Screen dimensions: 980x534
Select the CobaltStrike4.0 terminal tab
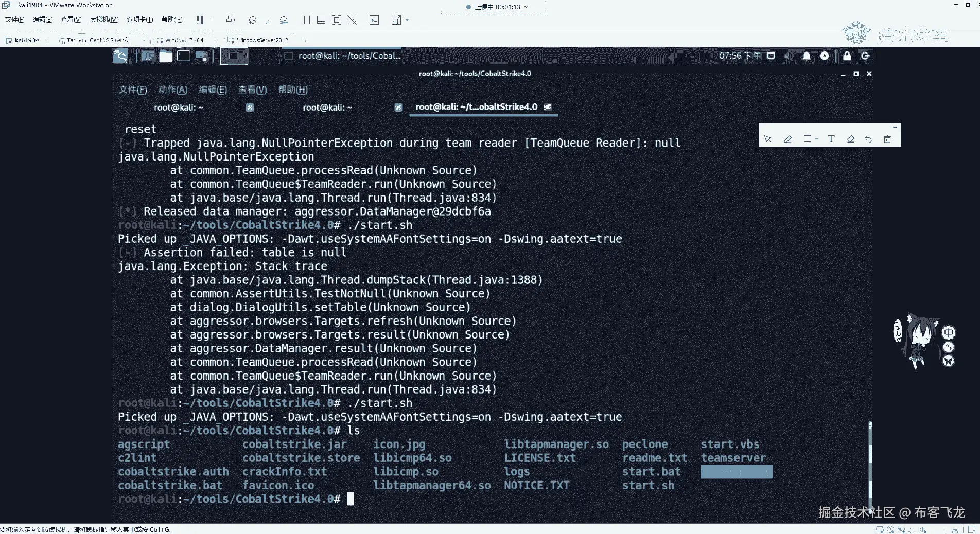[x=476, y=107]
